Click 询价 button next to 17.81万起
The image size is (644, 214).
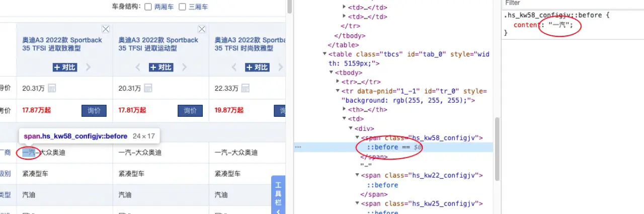coord(190,111)
